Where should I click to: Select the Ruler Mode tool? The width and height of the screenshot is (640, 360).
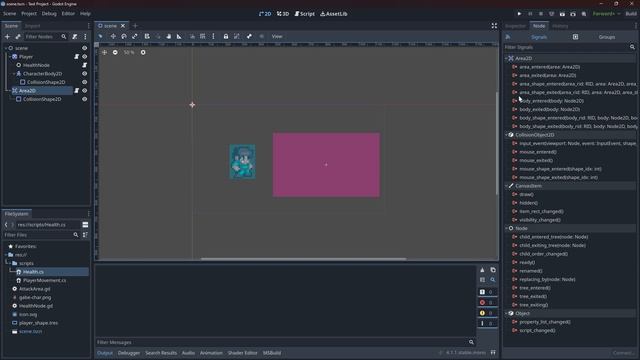pos(179,36)
